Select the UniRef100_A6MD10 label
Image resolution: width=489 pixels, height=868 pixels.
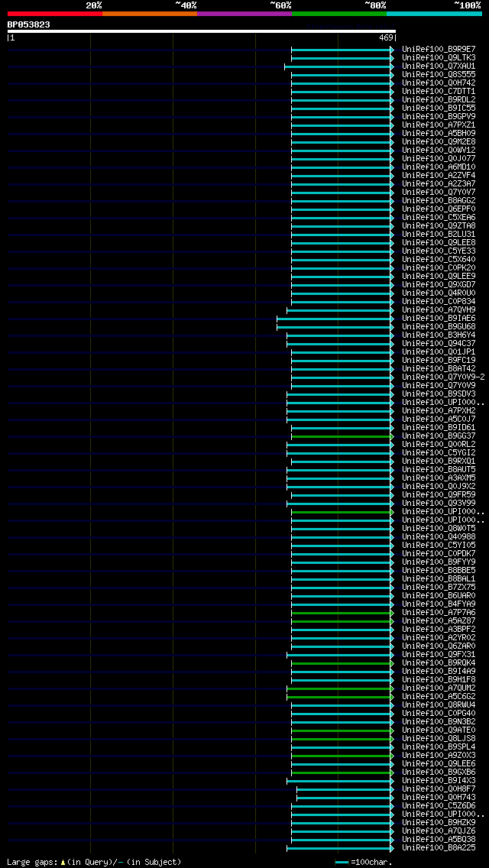tap(439, 167)
